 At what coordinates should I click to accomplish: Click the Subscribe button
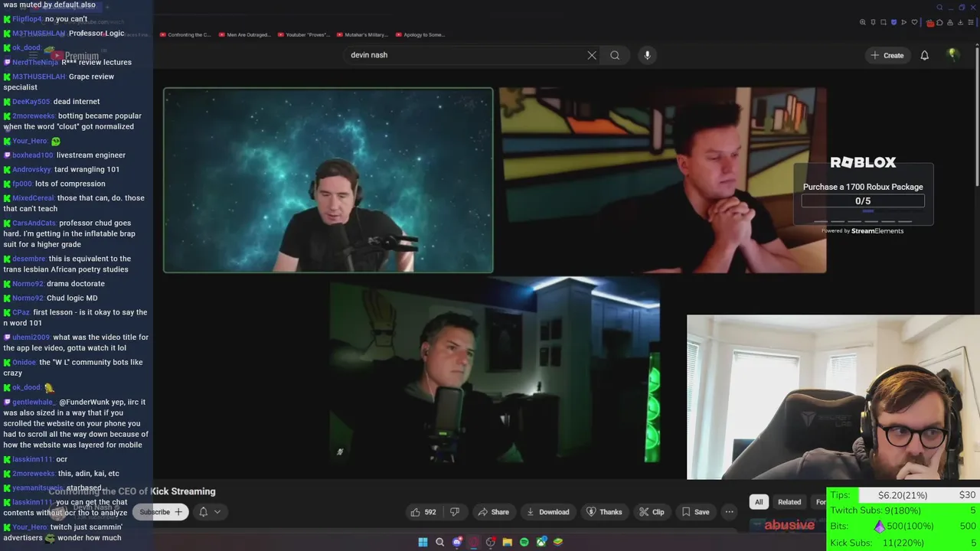[161, 512]
